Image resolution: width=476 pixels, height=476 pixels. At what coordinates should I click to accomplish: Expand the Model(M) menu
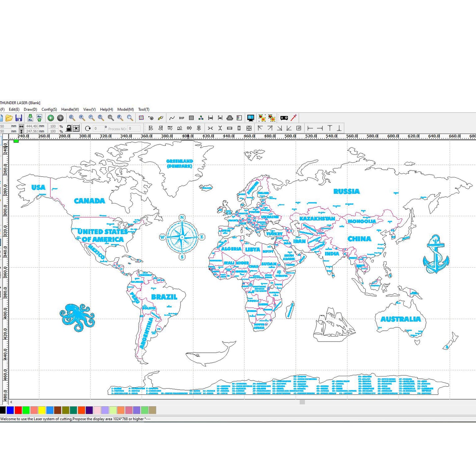tap(125, 109)
